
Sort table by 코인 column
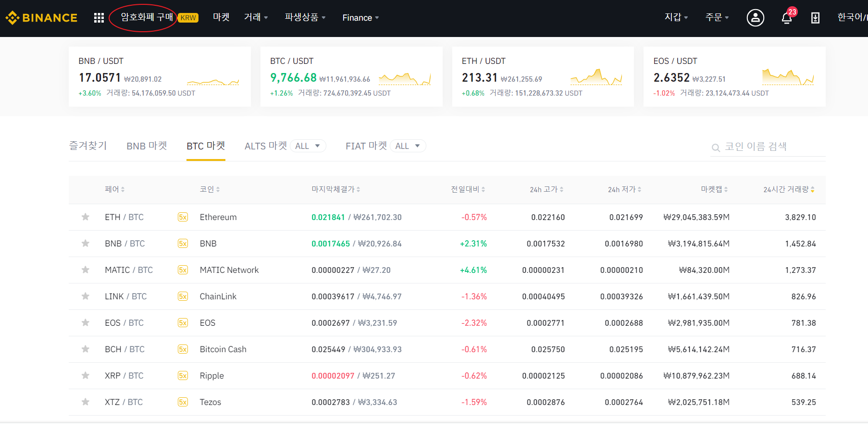210,189
